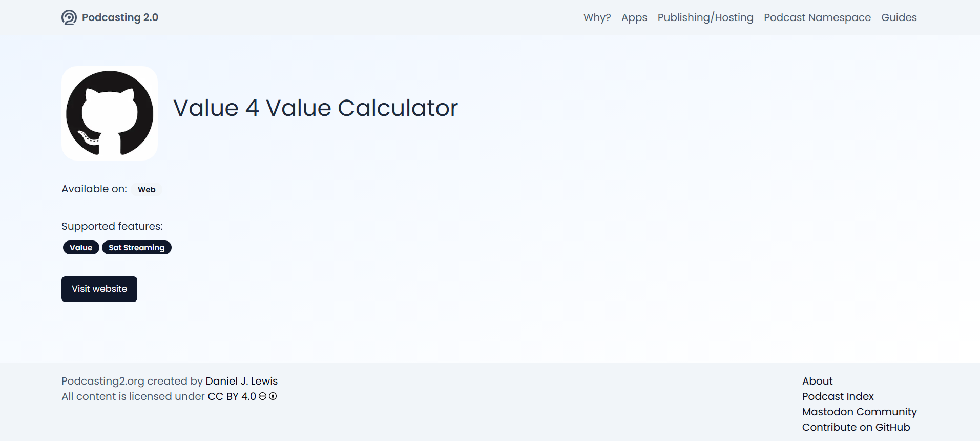This screenshot has height=441, width=980.
Task: Open the Podcast Namespace page
Action: point(817,17)
